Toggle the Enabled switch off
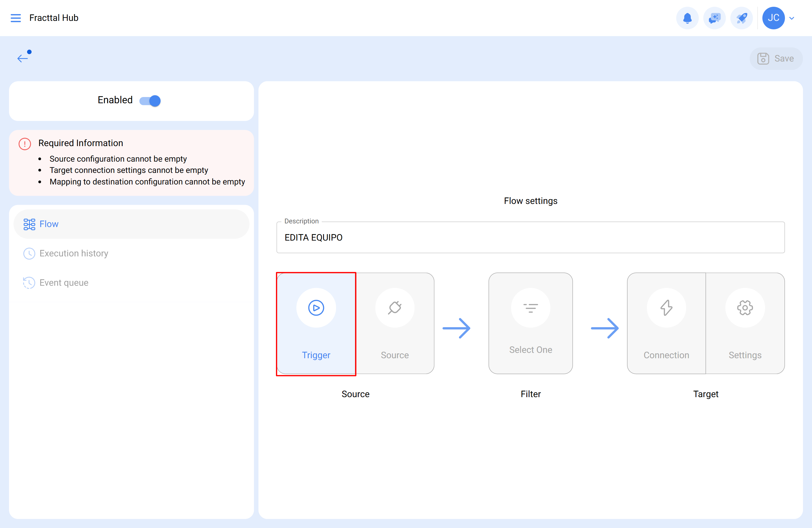812x528 pixels. [150, 101]
